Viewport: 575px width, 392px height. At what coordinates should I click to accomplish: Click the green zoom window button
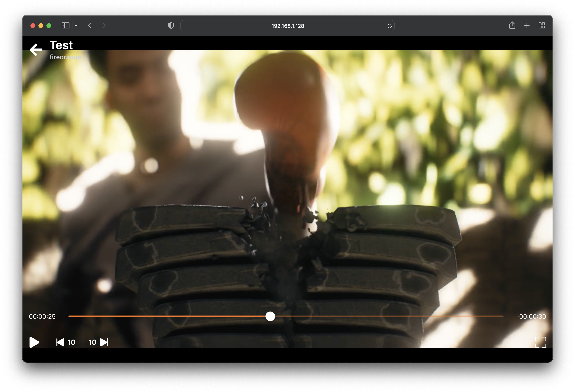pyautogui.click(x=49, y=25)
